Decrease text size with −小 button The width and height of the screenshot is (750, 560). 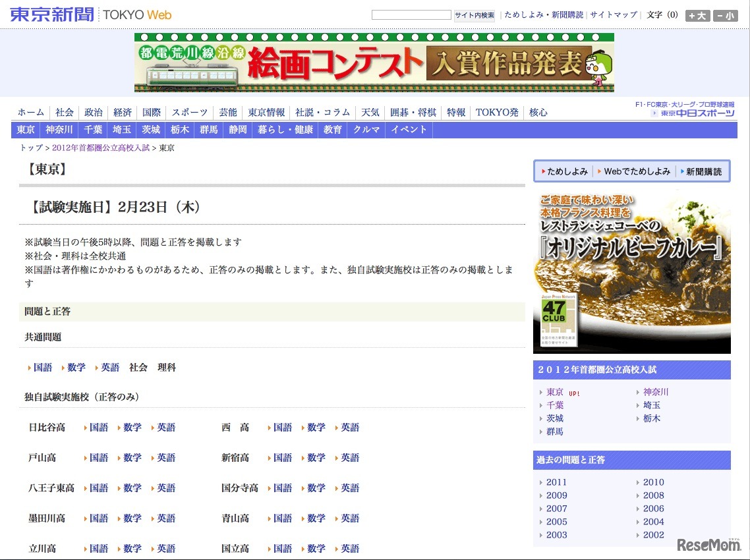(x=726, y=16)
